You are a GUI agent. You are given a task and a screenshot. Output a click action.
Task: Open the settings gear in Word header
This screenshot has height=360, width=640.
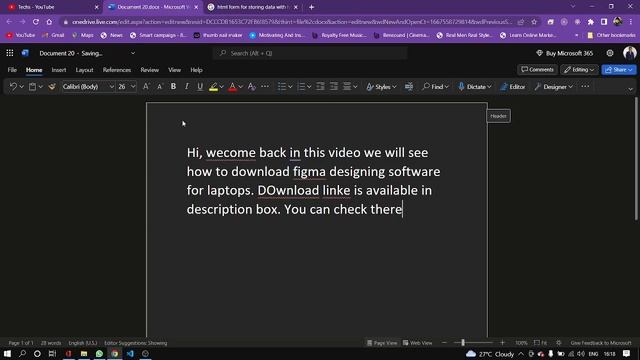(x=610, y=53)
